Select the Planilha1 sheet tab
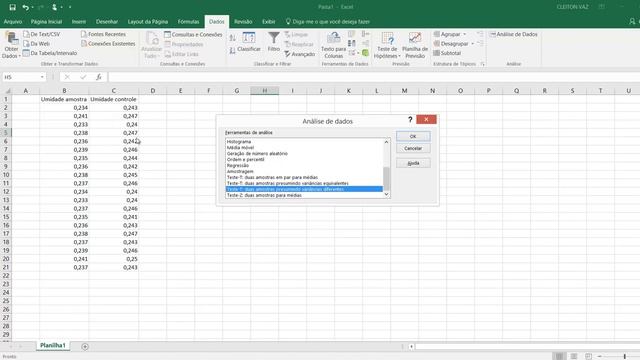The height and width of the screenshot is (360, 640). [53, 346]
